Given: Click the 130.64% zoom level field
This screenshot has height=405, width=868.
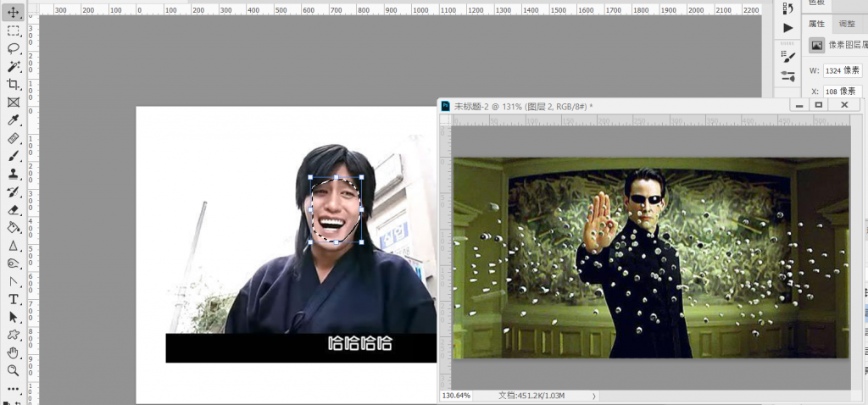Looking at the screenshot, I should click(457, 396).
